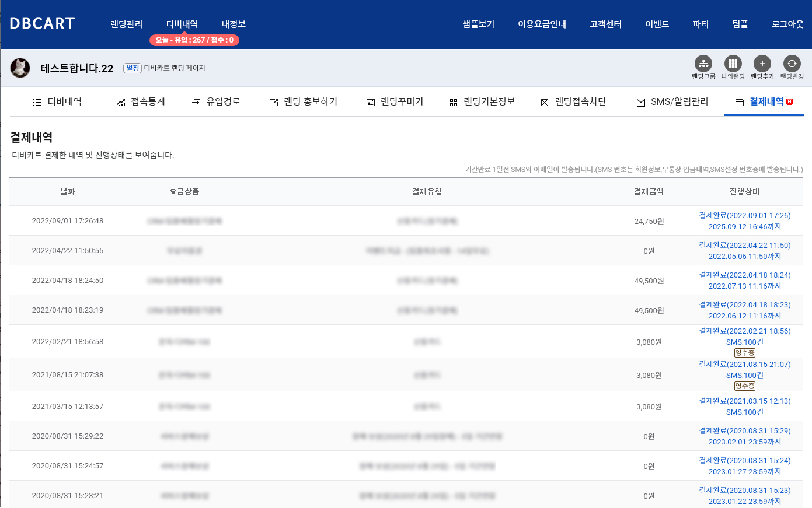Open 나의랜딩 grid icon
This screenshot has width=812, height=508.
coord(733,64)
